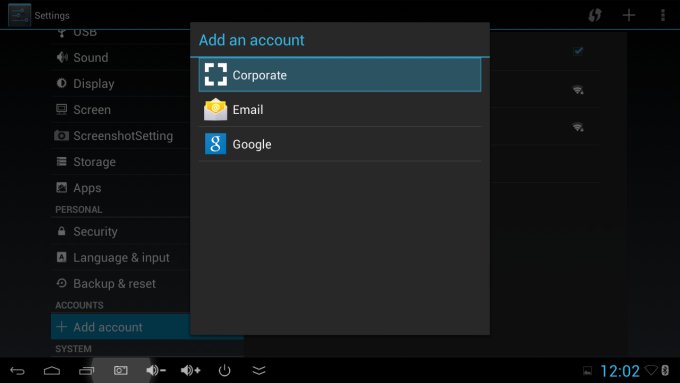This screenshot has height=383, width=680.
Task: Click the picture notification icon near clock
Action: [587, 370]
